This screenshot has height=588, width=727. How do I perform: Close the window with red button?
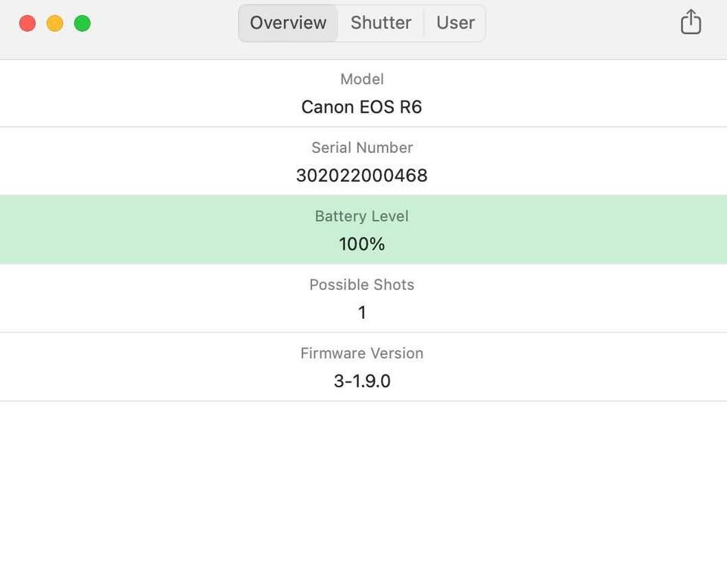click(x=27, y=23)
